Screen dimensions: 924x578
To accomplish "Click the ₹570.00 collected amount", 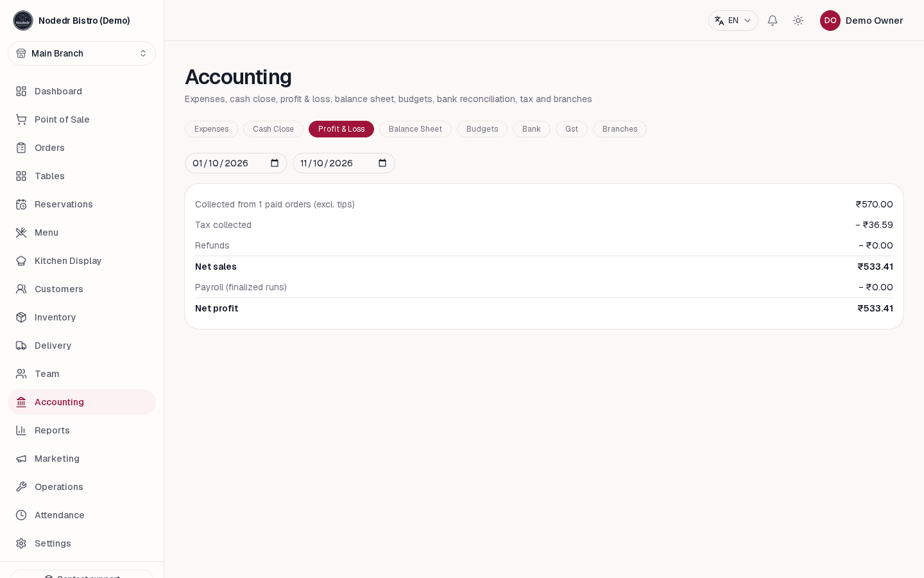I will (874, 204).
